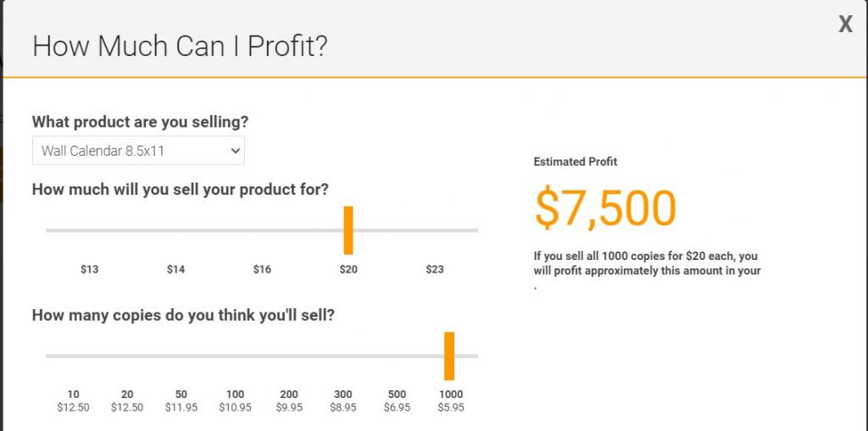The width and height of the screenshot is (868, 431).
Task: Set selling price to $16
Action: tap(262, 269)
